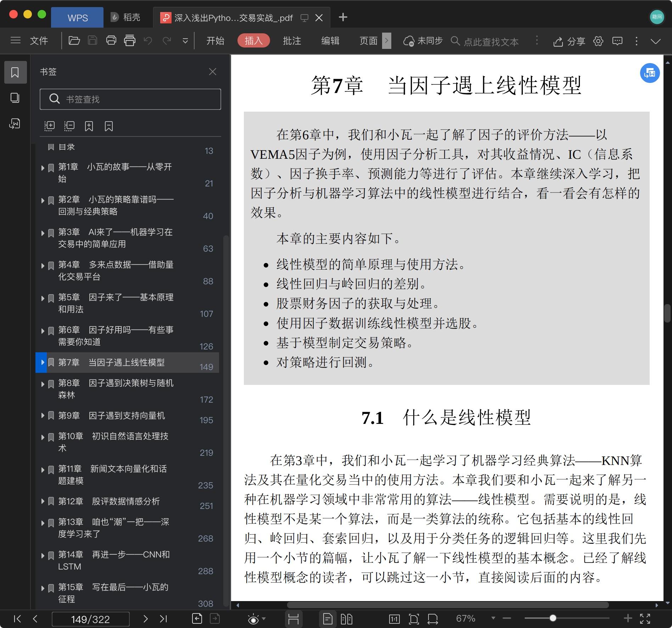Switch to the 稻壳 tab
This screenshot has width=672, height=628.
click(x=125, y=17)
